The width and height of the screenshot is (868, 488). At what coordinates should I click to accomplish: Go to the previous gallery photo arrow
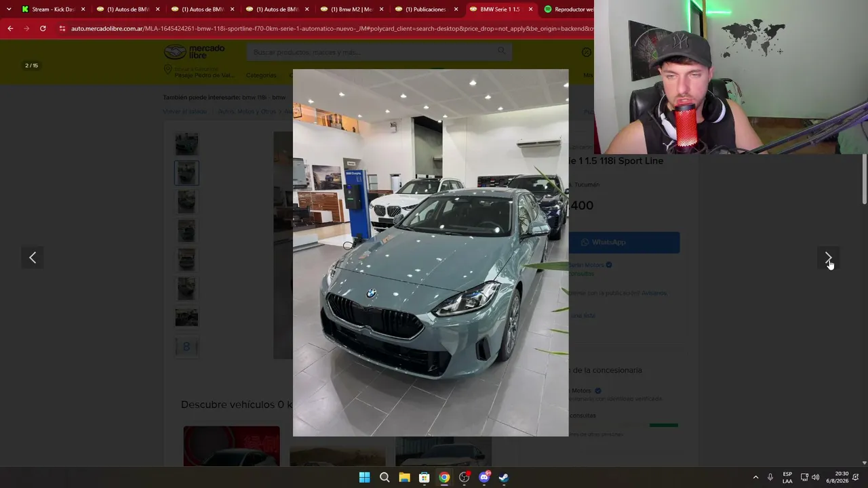[x=33, y=258]
